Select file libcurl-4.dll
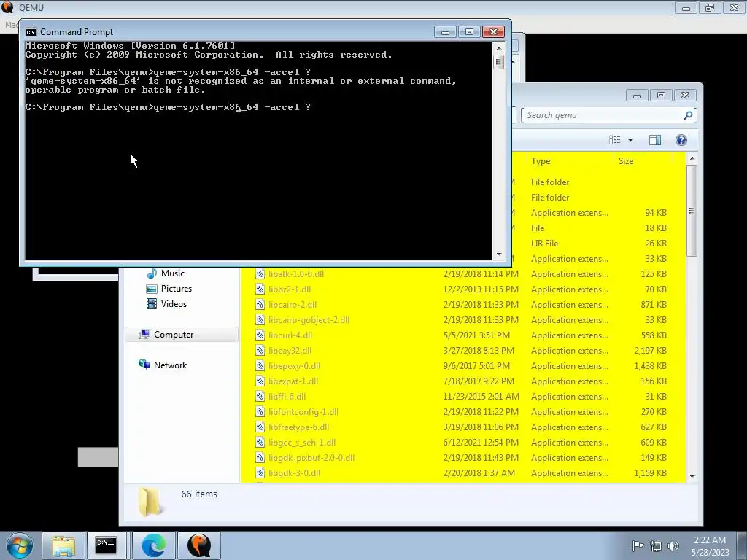The height and width of the screenshot is (560, 747). click(290, 335)
